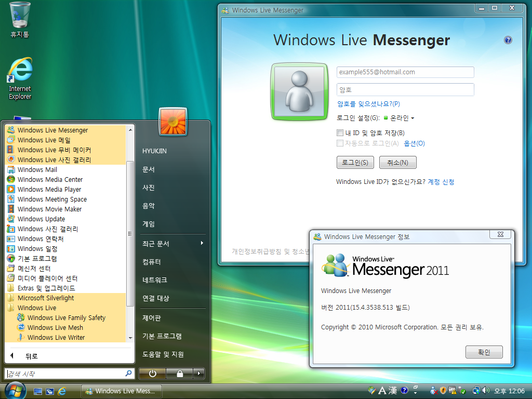Open Internet Explorer quick launch icon
Screen dimensions: 532x399
62,391
